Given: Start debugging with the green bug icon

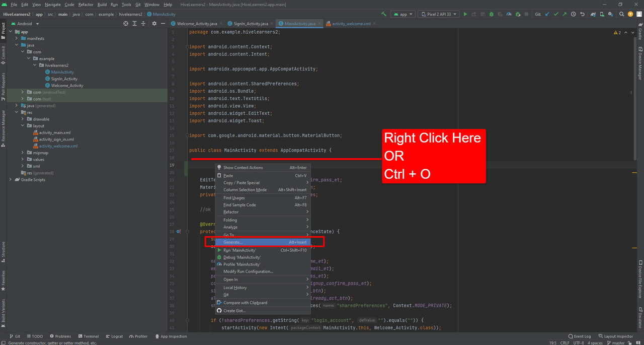Looking at the screenshot, I should pos(492,14).
